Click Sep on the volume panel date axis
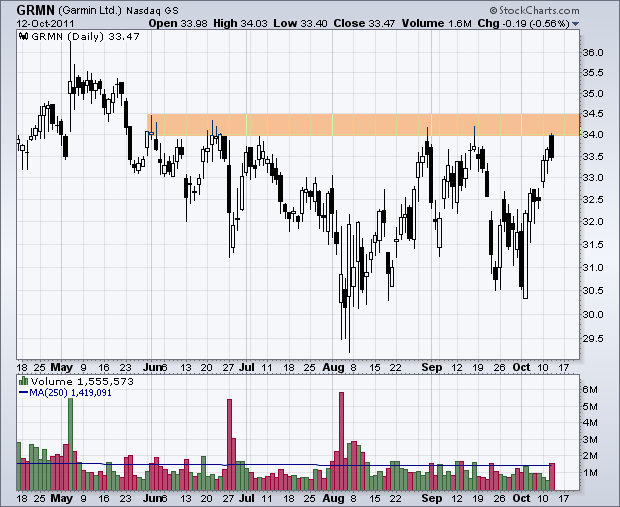The image size is (620, 507). [432, 498]
